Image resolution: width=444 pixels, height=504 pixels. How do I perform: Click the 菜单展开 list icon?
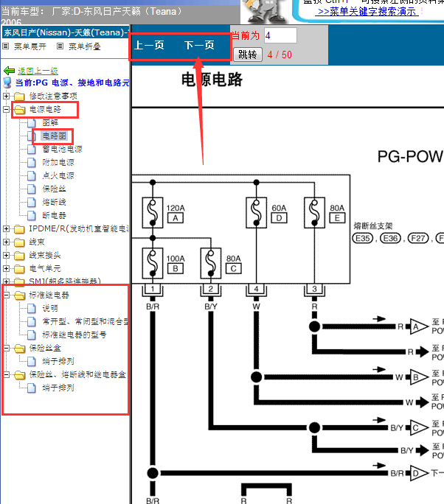point(5,46)
